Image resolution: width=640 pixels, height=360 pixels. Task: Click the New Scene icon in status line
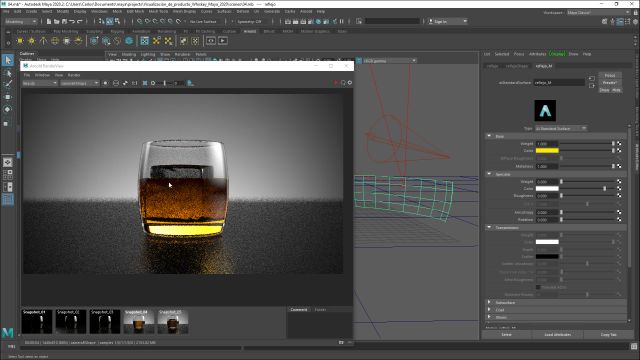pyautogui.click(x=49, y=21)
